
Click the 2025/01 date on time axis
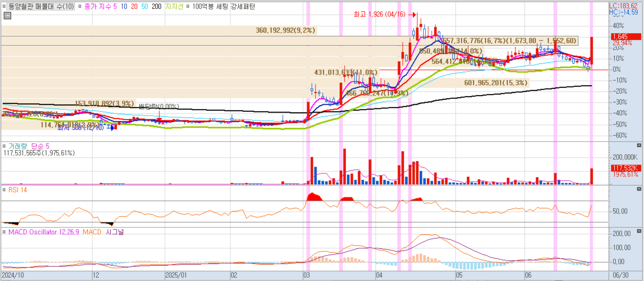[176, 275]
